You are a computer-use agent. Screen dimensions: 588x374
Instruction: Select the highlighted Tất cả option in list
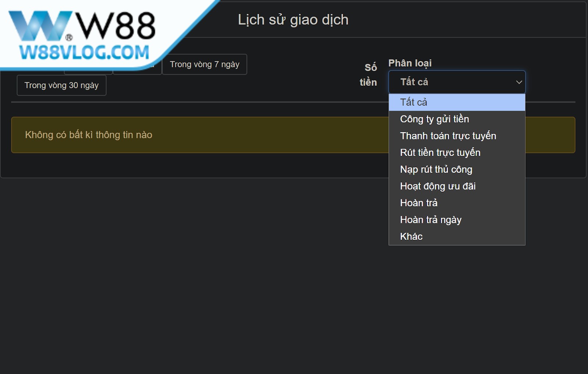pos(457,102)
